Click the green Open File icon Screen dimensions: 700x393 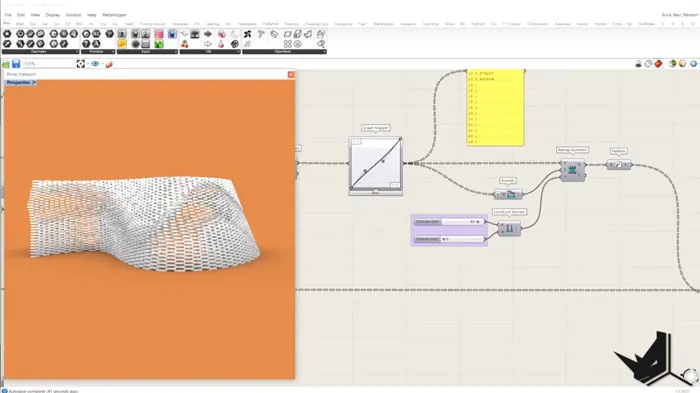tap(6, 64)
